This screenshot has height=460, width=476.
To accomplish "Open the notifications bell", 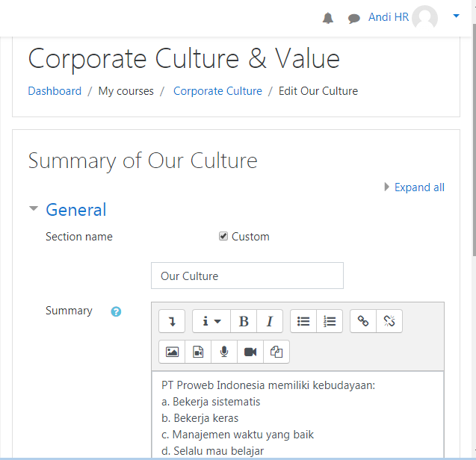I will pos(328,18).
